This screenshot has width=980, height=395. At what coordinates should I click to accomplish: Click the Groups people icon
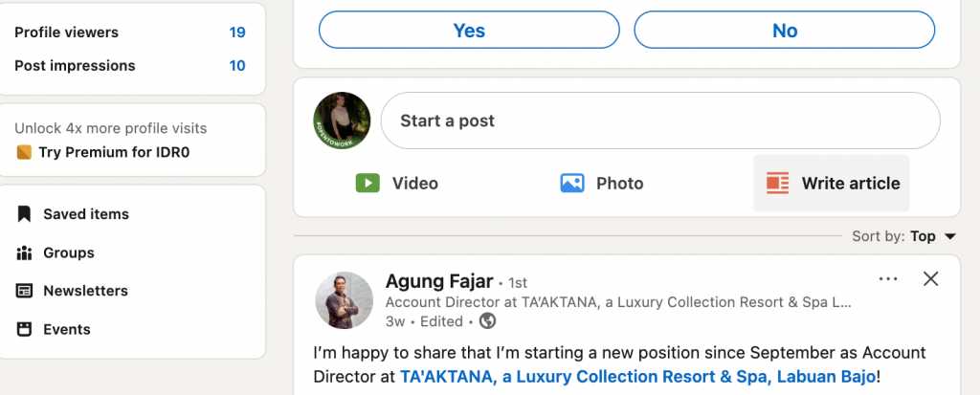pyautogui.click(x=24, y=252)
